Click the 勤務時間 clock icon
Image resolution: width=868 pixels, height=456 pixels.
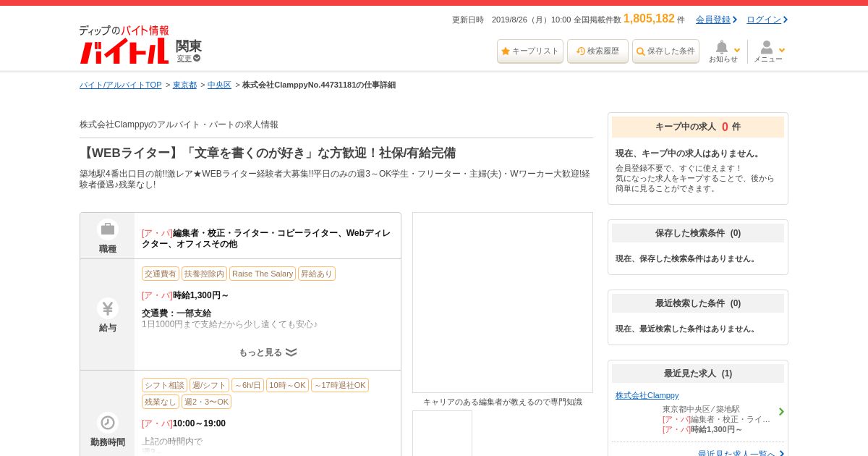point(108,423)
